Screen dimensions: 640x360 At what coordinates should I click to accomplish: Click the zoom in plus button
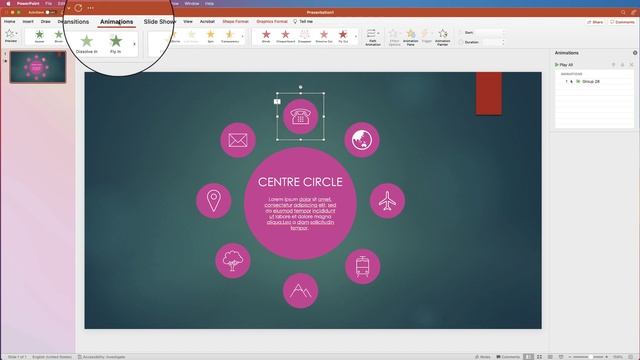tap(607, 357)
